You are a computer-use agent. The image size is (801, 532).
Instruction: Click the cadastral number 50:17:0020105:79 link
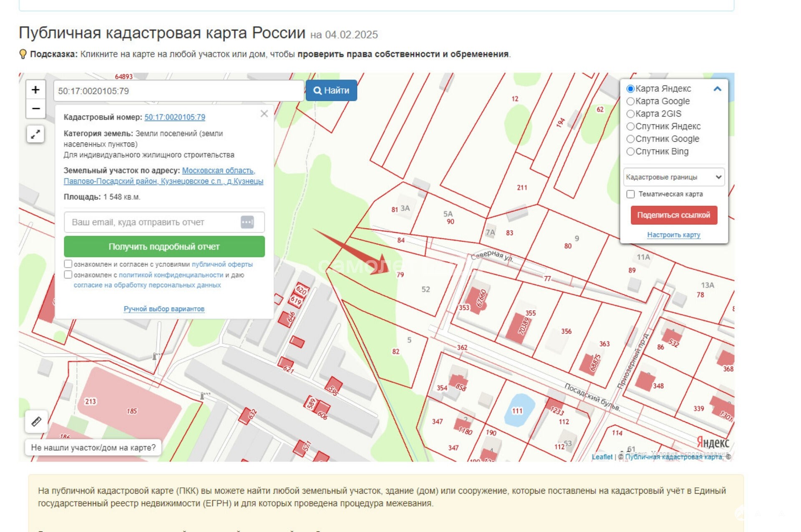click(x=175, y=117)
